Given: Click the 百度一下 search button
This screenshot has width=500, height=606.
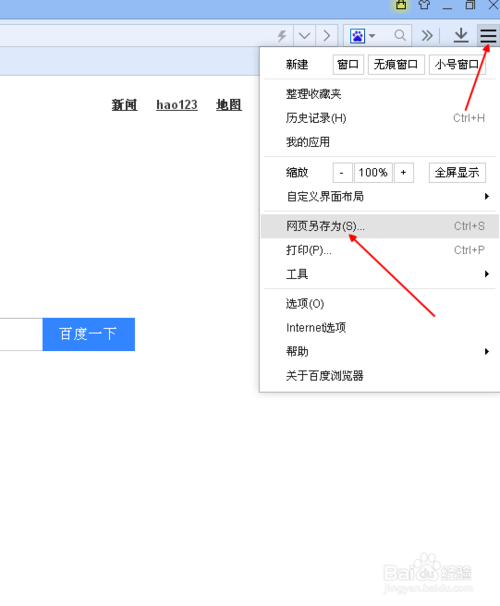Looking at the screenshot, I should (x=88, y=334).
